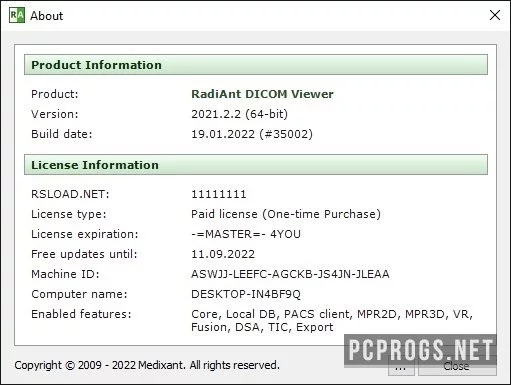Click the Medixant copyright notice

click(x=147, y=365)
